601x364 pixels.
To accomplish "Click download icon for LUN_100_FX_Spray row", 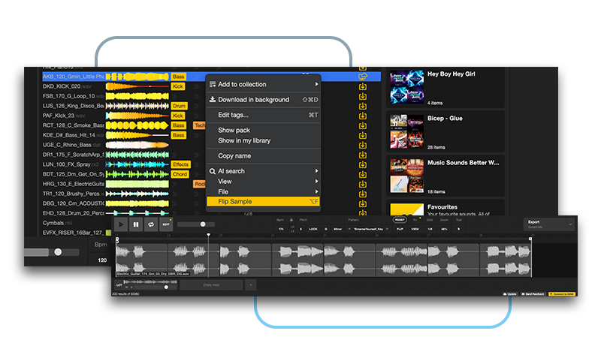I will coord(363,164).
